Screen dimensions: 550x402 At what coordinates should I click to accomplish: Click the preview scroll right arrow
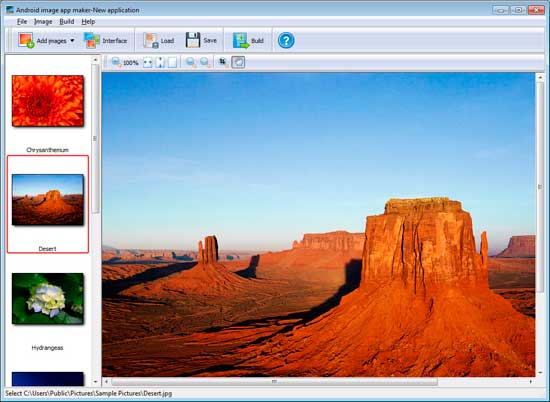click(x=530, y=381)
